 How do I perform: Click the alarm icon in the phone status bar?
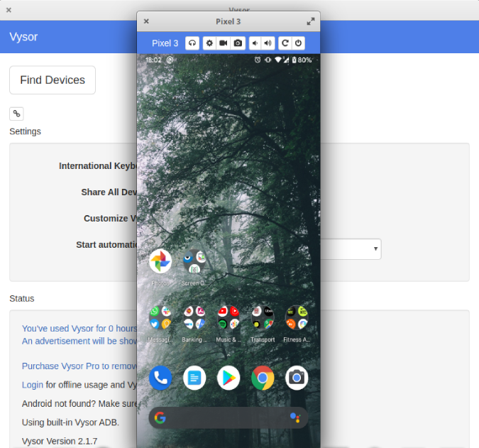[x=258, y=60]
